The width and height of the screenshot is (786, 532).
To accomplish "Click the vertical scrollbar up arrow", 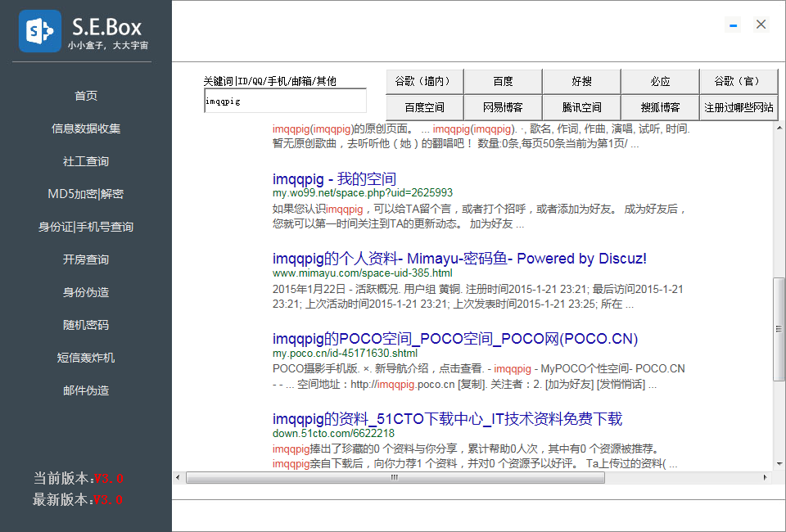I will tap(779, 128).
